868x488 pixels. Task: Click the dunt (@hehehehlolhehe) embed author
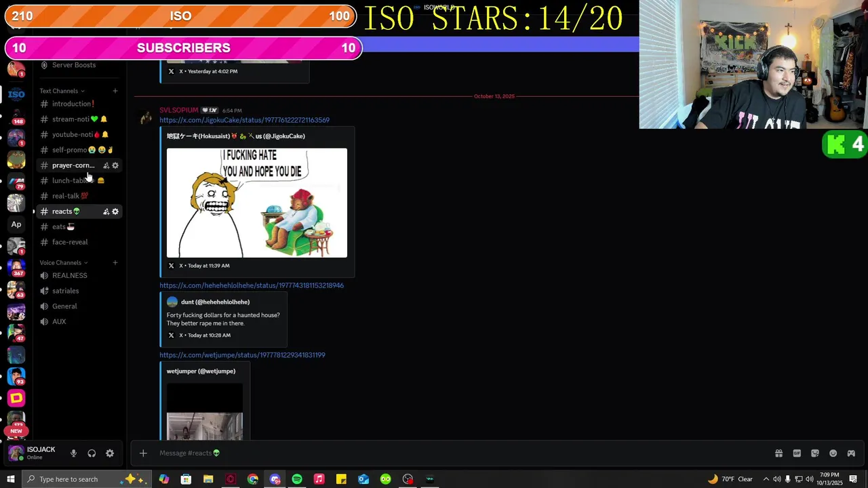[215, 302]
